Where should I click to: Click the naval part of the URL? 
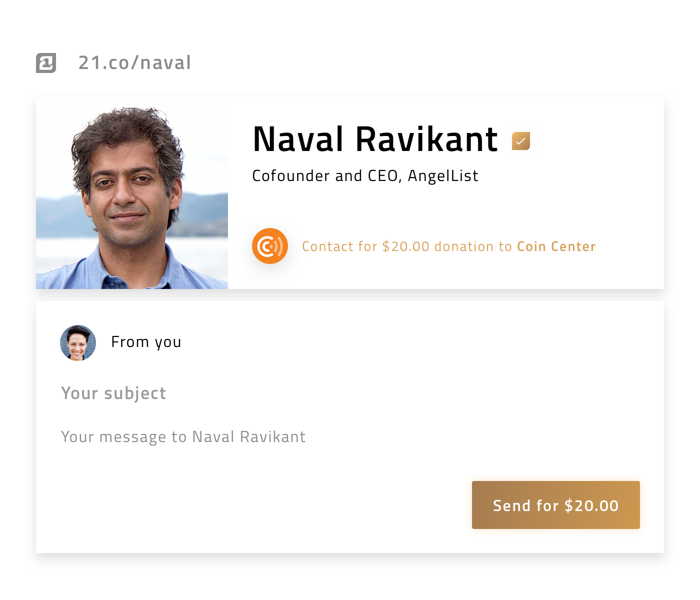(x=165, y=63)
